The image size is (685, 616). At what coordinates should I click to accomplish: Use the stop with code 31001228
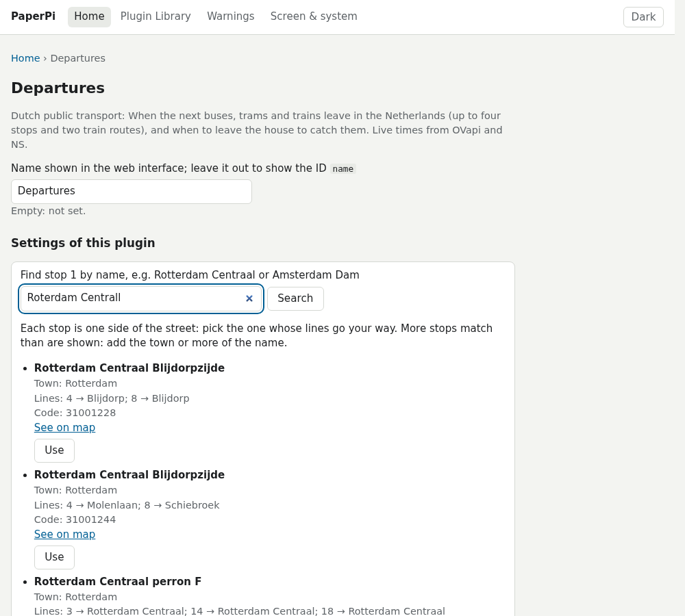coord(54,450)
